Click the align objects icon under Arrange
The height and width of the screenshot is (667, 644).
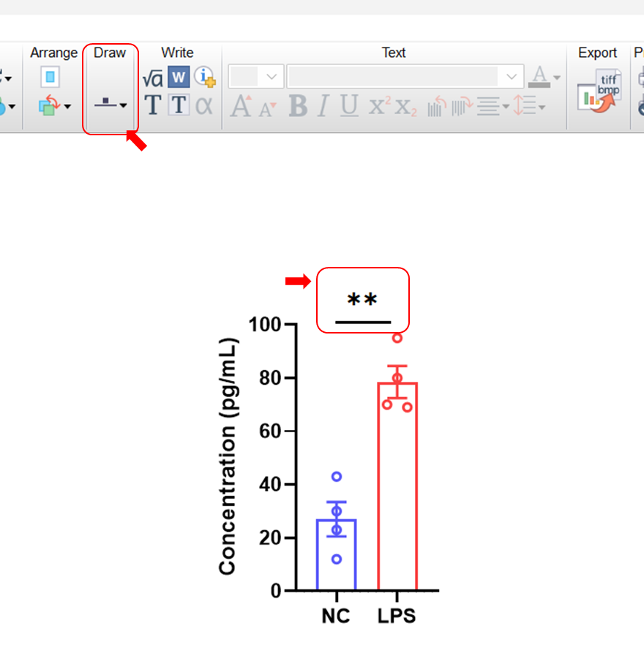click(50, 77)
